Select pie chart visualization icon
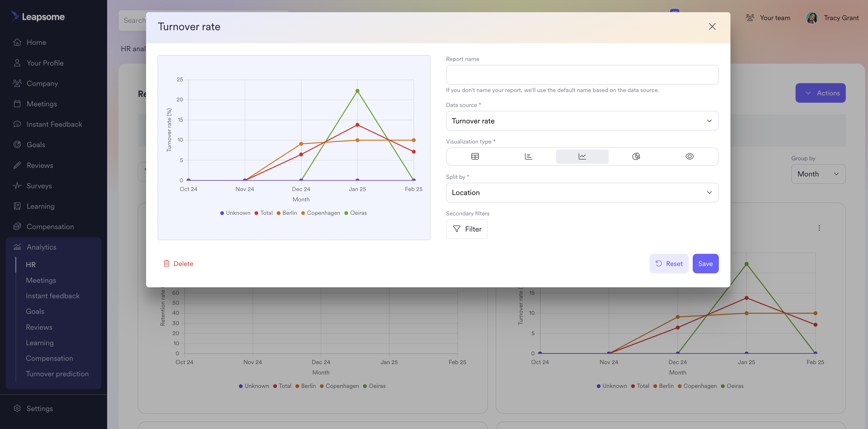 tap(636, 157)
